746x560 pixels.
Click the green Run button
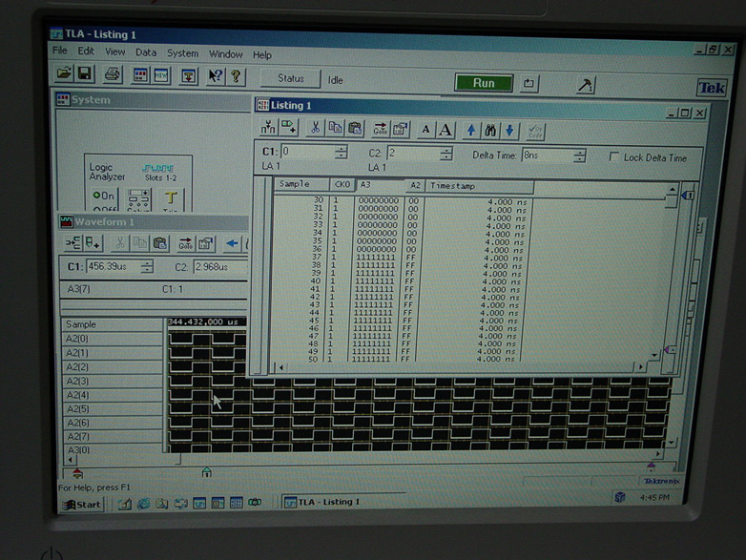coord(484,83)
